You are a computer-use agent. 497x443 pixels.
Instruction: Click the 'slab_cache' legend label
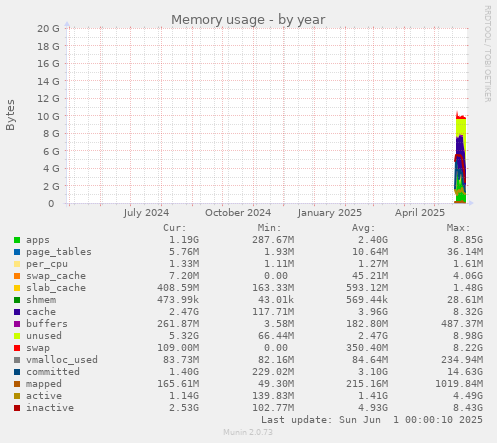pyautogui.click(x=56, y=288)
